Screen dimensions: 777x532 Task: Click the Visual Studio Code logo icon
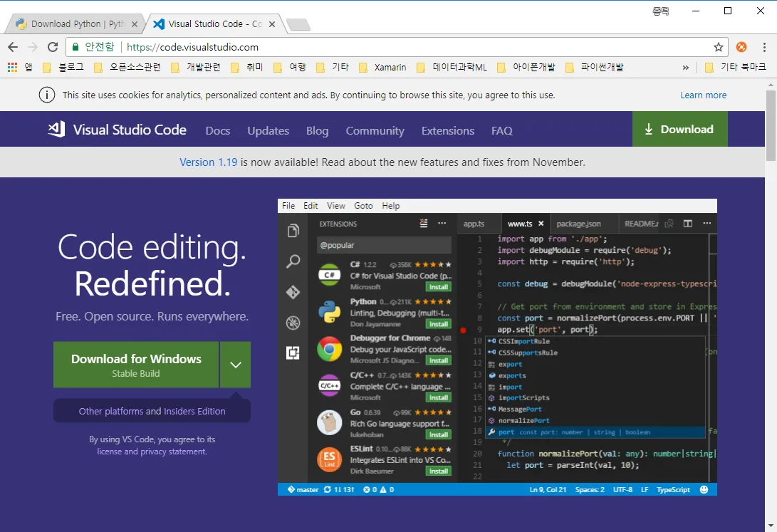tap(56, 130)
